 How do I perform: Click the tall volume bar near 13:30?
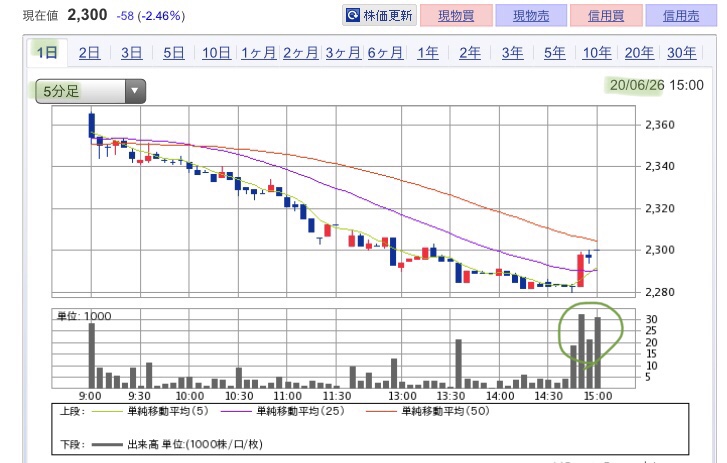pos(459,364)
